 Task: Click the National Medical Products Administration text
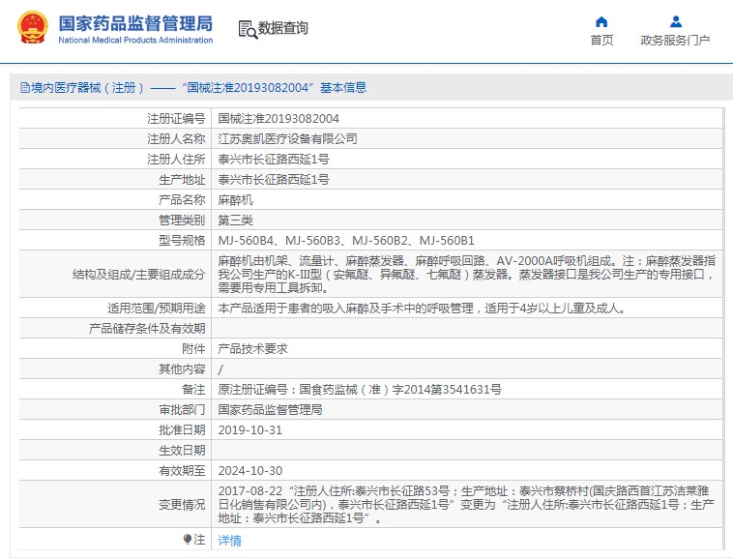(x=135, y=41)
